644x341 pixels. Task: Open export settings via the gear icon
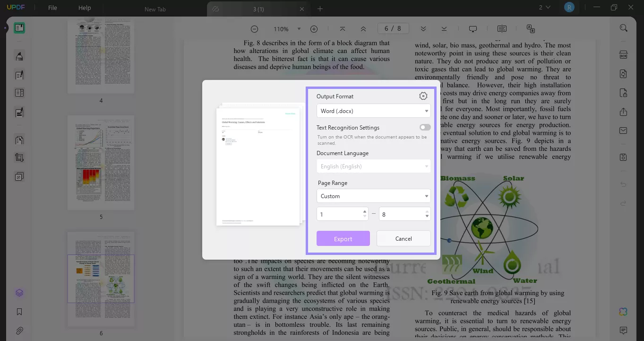(x=423, y=96)
